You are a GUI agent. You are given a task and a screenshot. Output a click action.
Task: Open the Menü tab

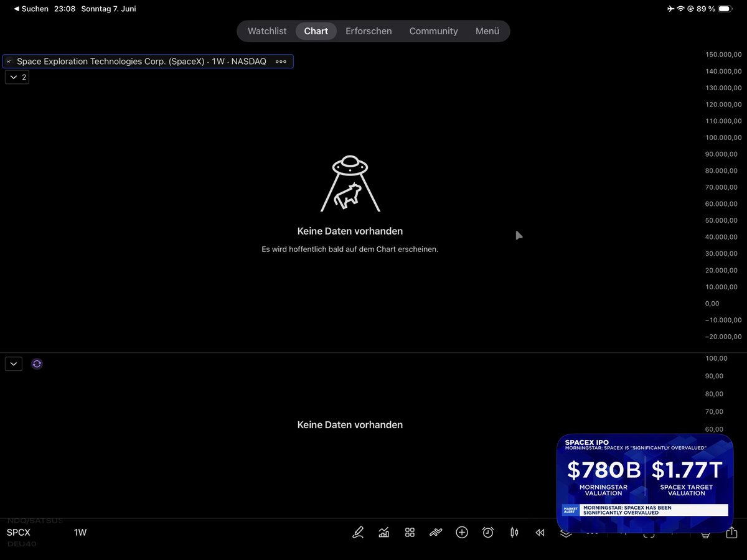[487, 31]
